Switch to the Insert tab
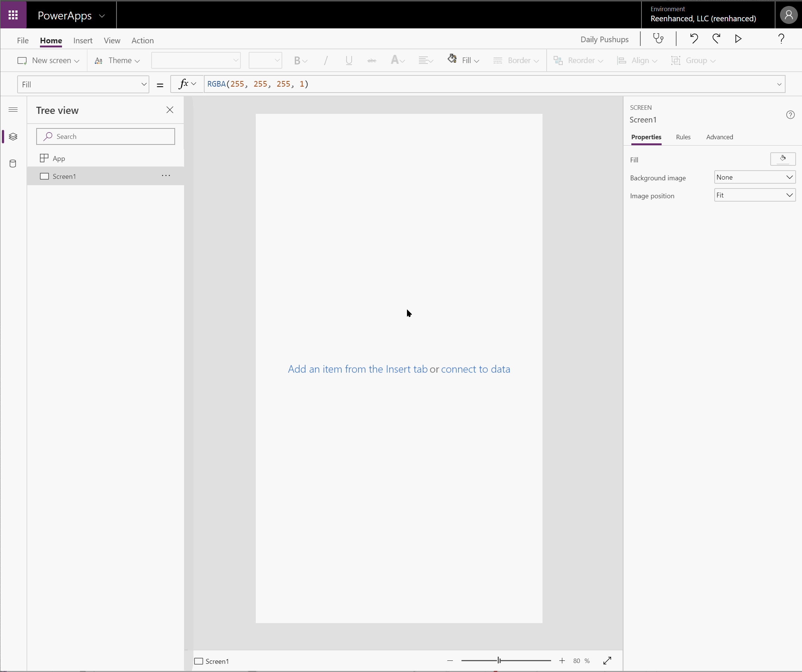Image resolution: width=802 pixels, height=672 pixels. pyautogui.click(x=83, y=40)
